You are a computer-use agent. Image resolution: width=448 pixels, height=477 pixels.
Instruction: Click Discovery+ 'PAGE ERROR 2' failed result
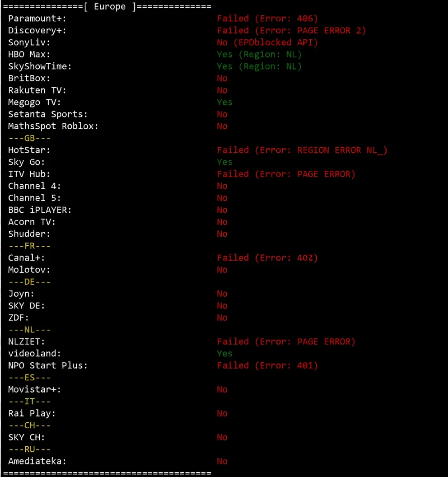291,31
